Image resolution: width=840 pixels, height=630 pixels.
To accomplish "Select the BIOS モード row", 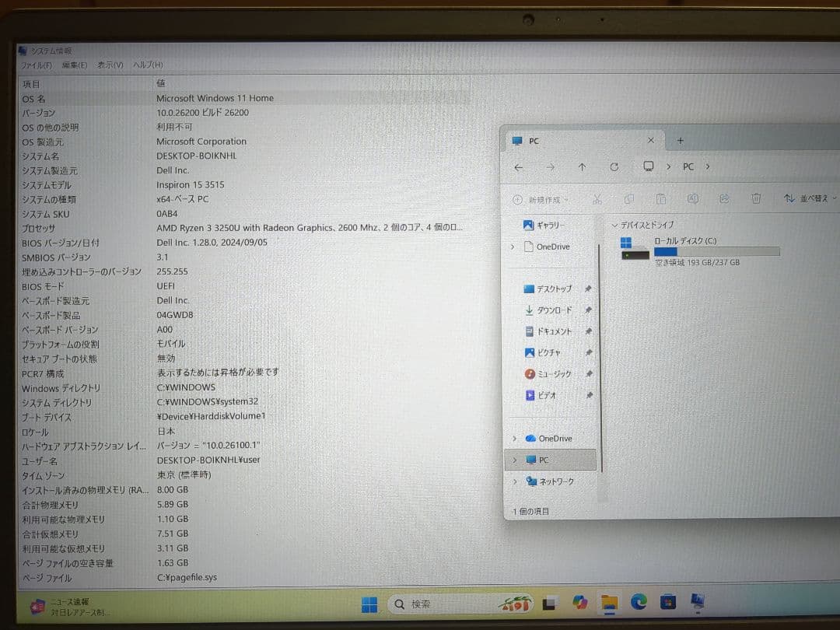I will 245,286.
